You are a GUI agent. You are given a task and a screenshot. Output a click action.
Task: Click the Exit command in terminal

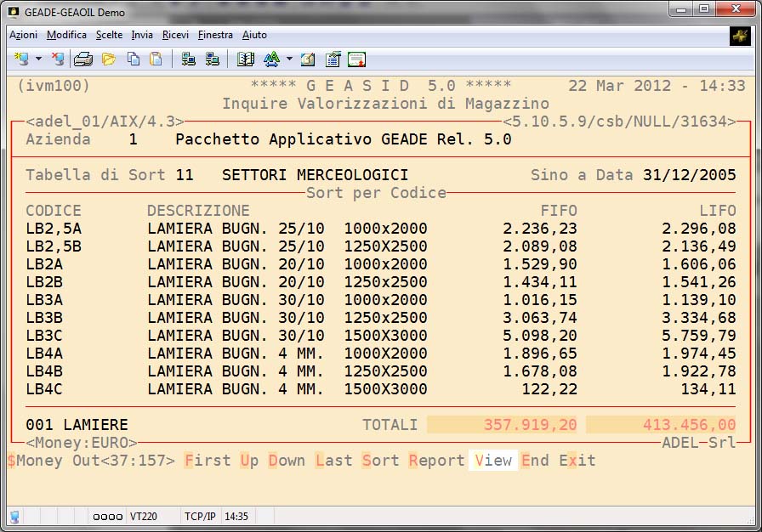(577, 461)
